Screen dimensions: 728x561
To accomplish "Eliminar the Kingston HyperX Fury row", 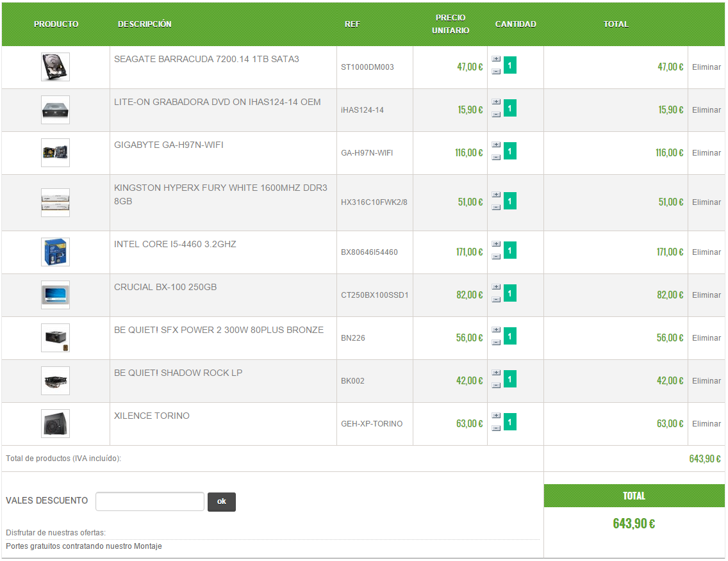I will click(x=706, y=202).
